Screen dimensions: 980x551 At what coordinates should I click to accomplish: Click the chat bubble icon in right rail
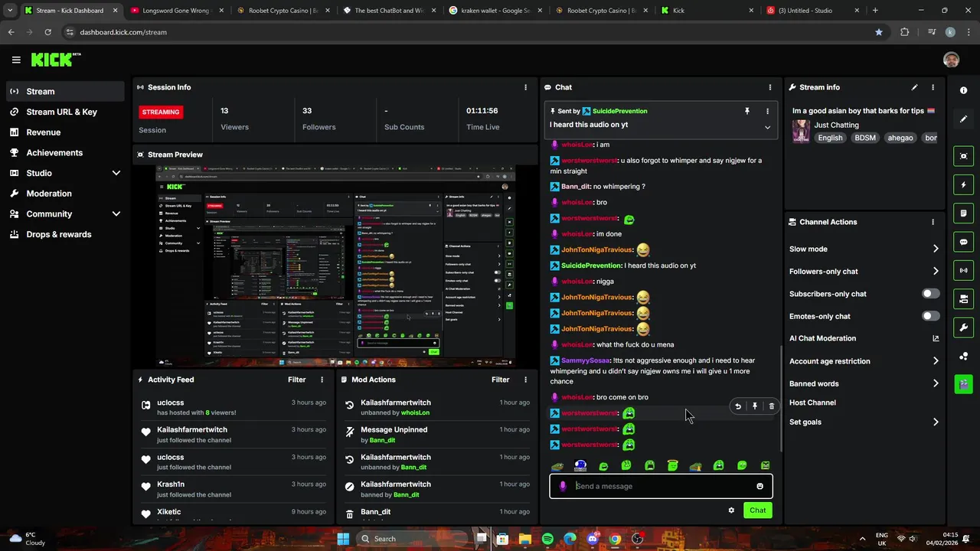pos(963,242)
